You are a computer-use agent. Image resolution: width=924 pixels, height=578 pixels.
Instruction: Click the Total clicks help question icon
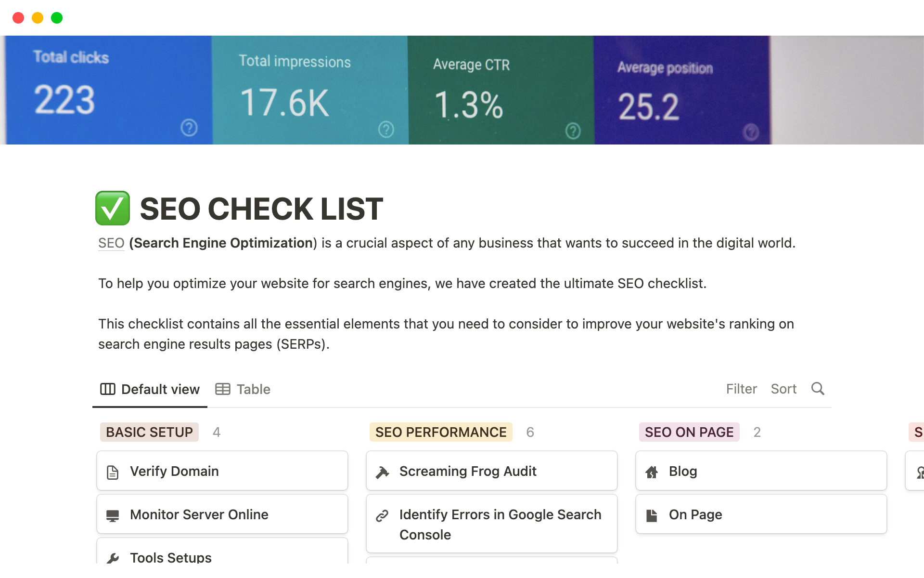[x=189, y=128]
